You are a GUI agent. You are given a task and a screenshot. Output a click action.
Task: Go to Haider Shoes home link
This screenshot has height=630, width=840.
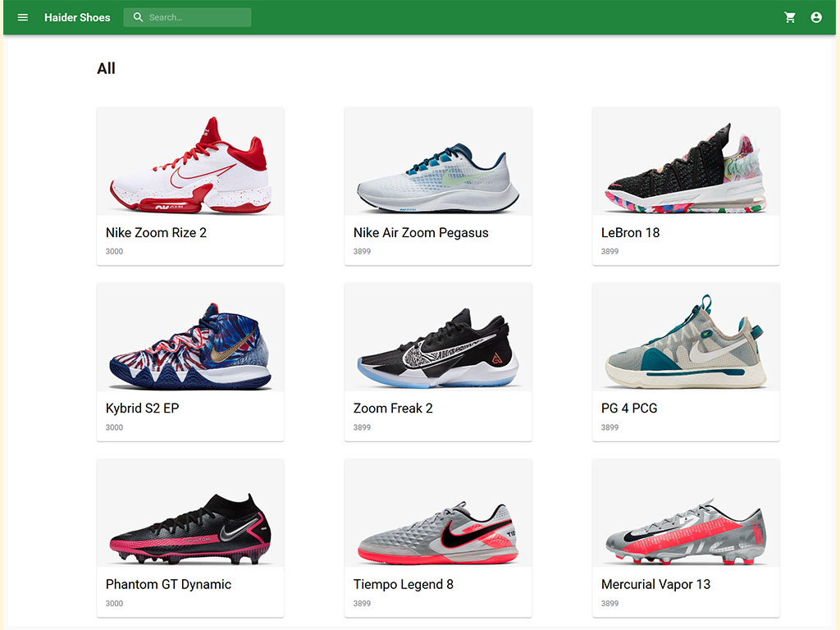click(77, 18)
